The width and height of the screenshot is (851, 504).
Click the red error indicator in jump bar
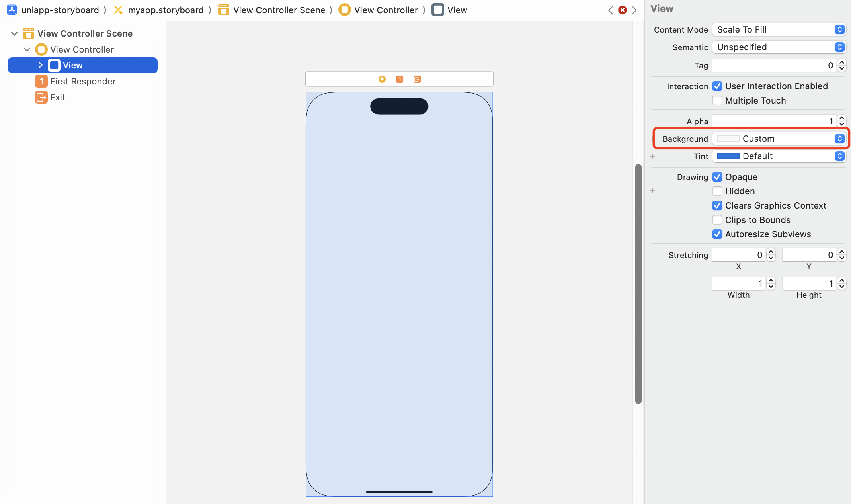point(623,10)
